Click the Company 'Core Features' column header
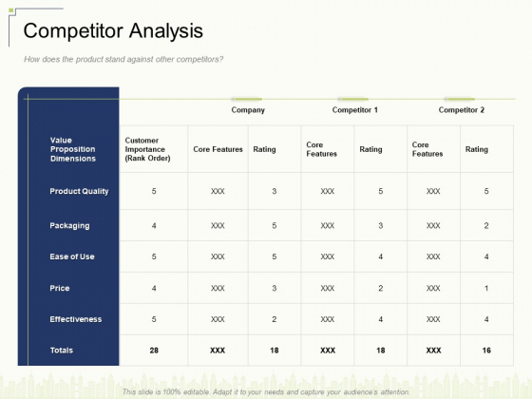 point(218,149)
